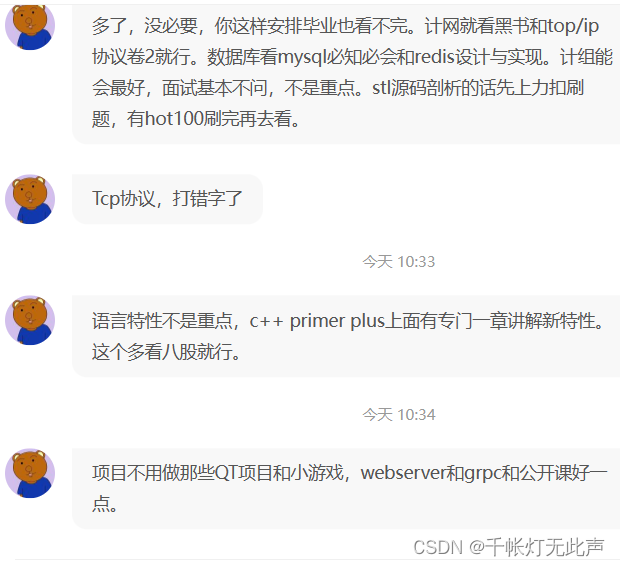Click the line "这个多看八股就行。"

[166, 351]
